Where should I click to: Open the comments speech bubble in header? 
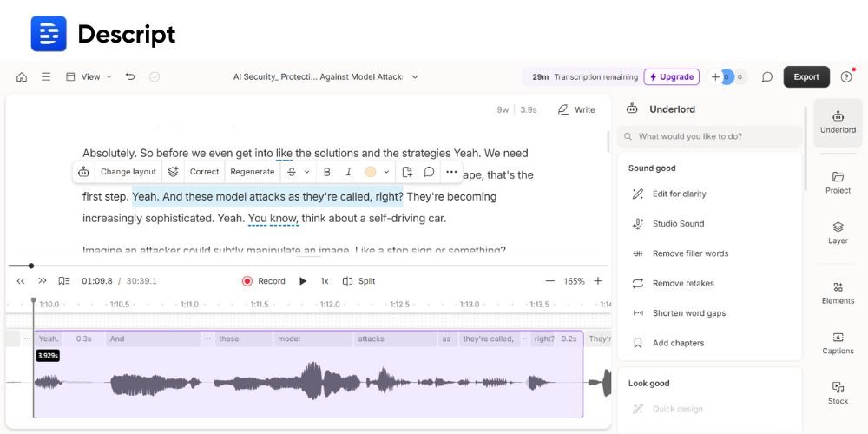[x=766, y=77]
